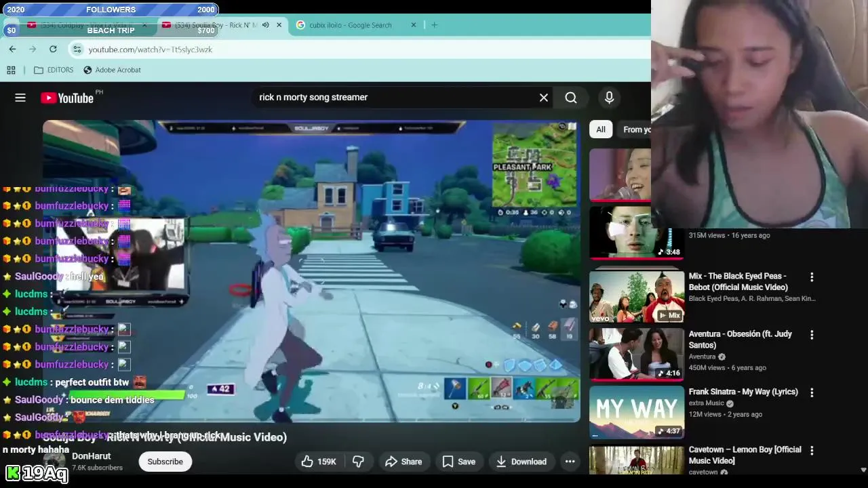Go back with the browser back arrow
The height and width of the screenshot is (488, 868).
click(12, 49)
